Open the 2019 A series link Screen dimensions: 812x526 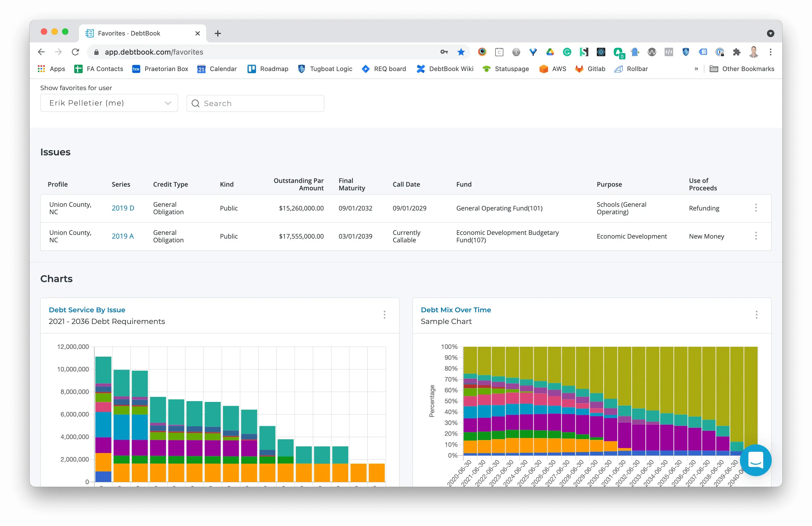[x=122, y=236]
